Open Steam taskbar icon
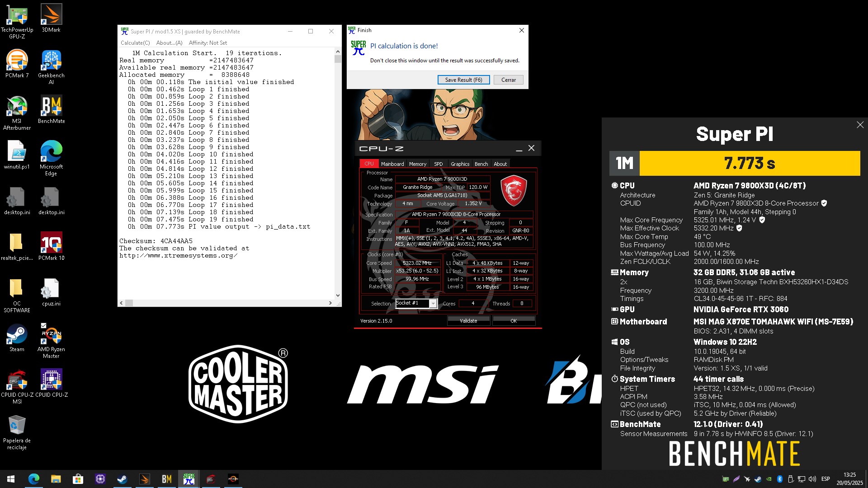The image size is (868, 488). coord(122,479)
